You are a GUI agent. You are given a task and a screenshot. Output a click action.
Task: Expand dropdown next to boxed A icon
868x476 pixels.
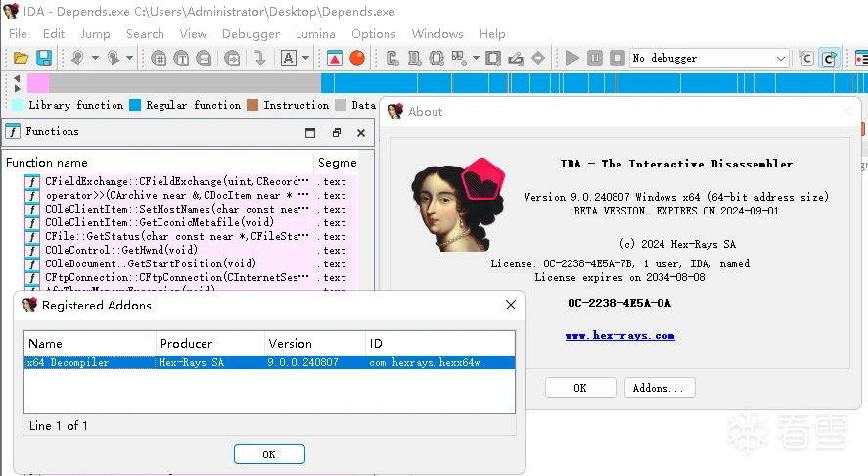point(305,58)
